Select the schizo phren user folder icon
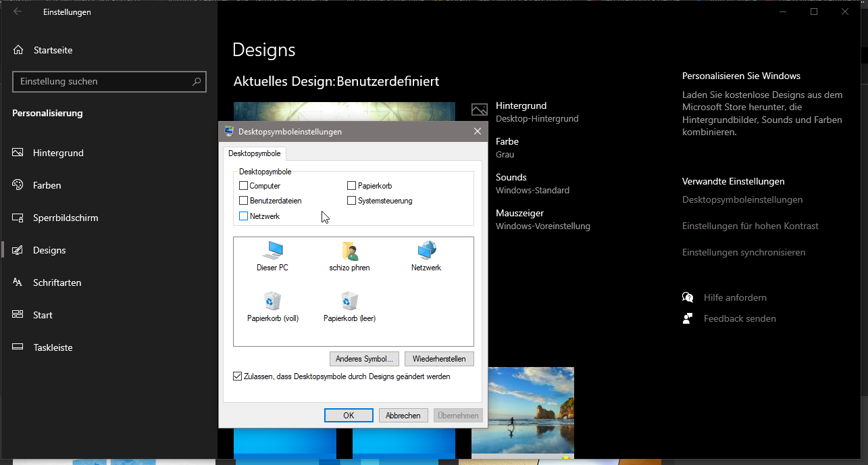This screenshot has height=465, width=868. pos(349,256)
